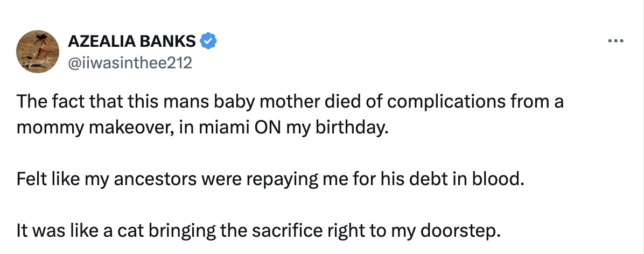This screenshot has height=254, width=644.
Task: Open the @iiwasinthee212 handle link
Action: pyautogui.click(x=129, y=63)
